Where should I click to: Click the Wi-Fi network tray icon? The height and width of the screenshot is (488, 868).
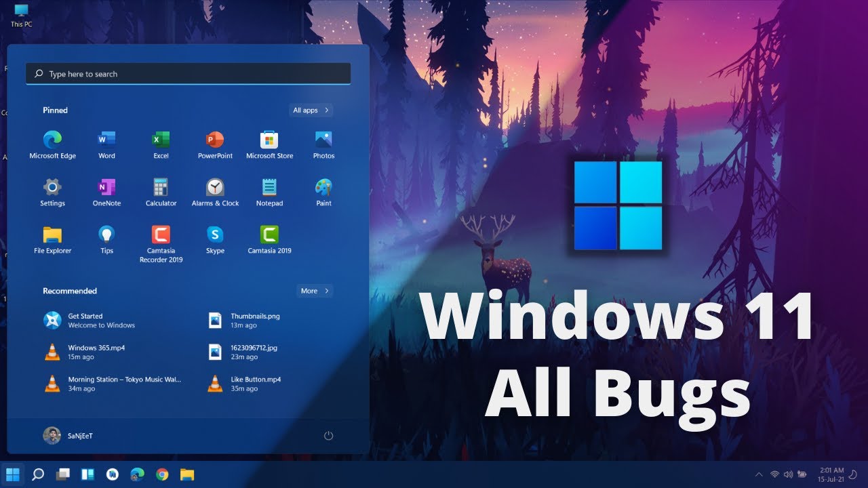click(774, 474)
